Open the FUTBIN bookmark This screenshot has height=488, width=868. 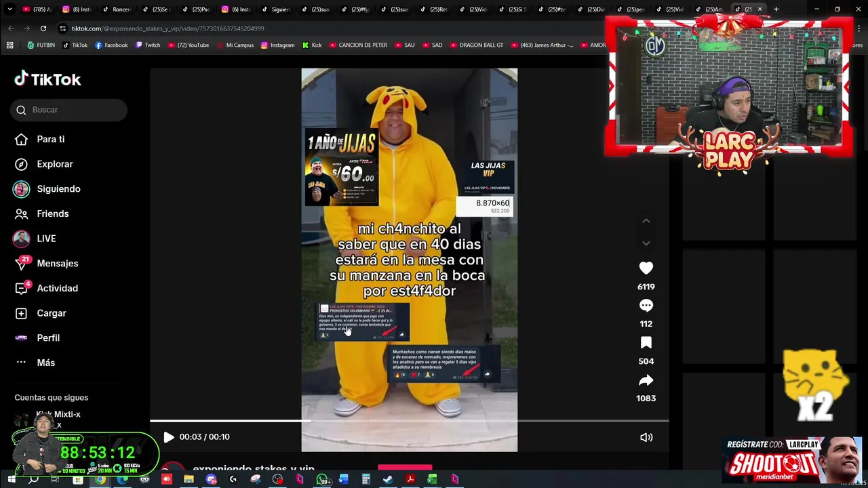coord(41,45)
